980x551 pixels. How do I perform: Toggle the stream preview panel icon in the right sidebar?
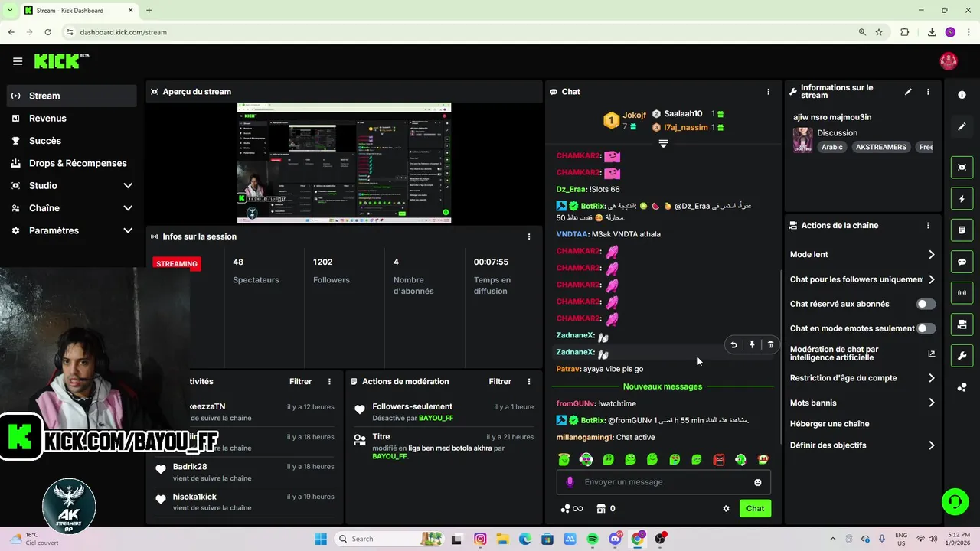(x=962, y=167)
